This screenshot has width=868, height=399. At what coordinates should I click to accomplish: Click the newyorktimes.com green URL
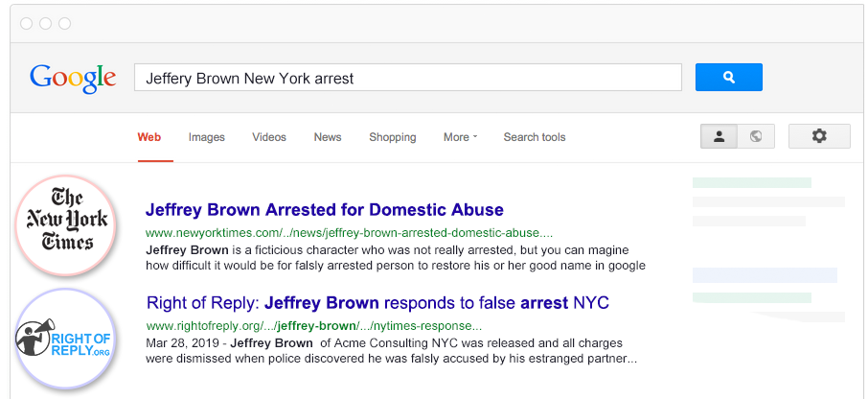click(x=350, y=233)
